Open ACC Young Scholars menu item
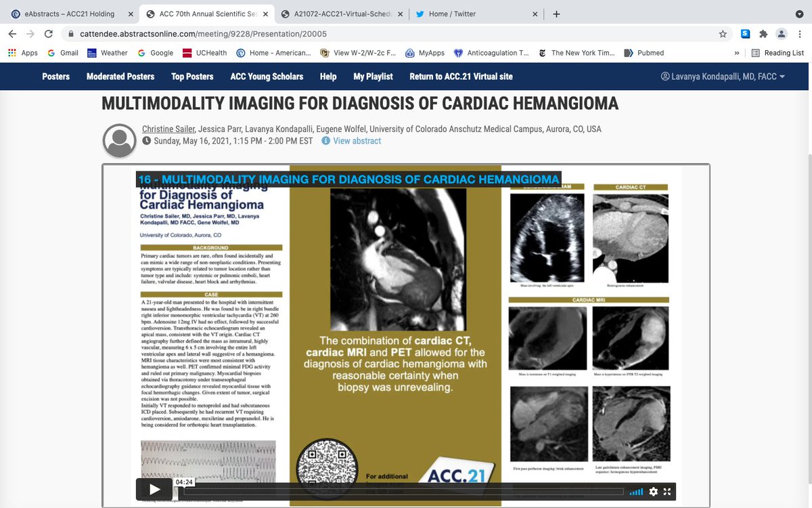 tap(267, 77)
